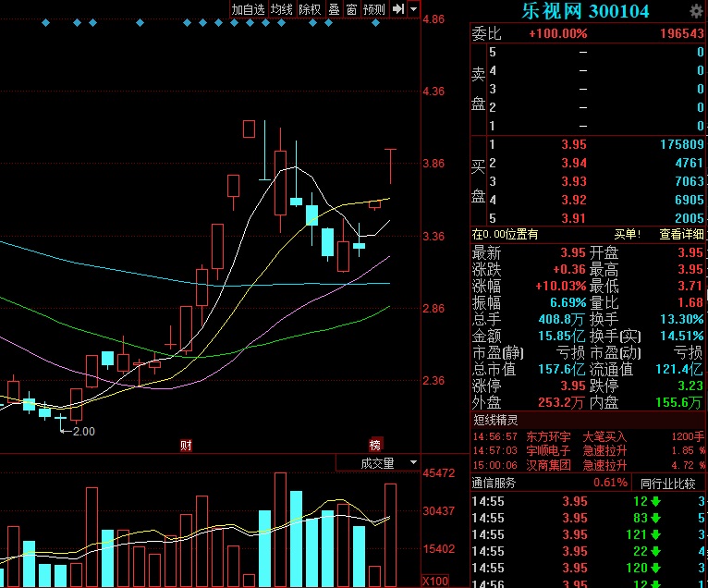Open the settings gear beside 乐视网 300104
The height and width of the screenshot is (588, 708).
(696, 11)
